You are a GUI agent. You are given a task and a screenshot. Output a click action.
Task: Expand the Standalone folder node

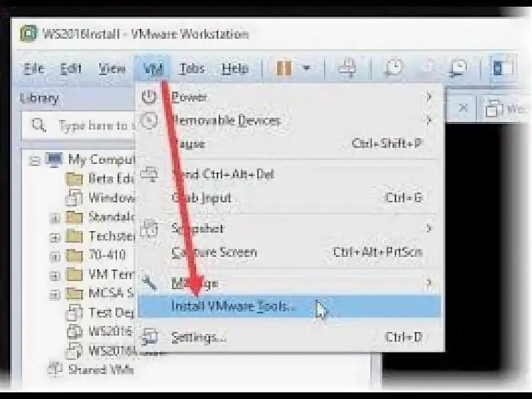(55, 218)
